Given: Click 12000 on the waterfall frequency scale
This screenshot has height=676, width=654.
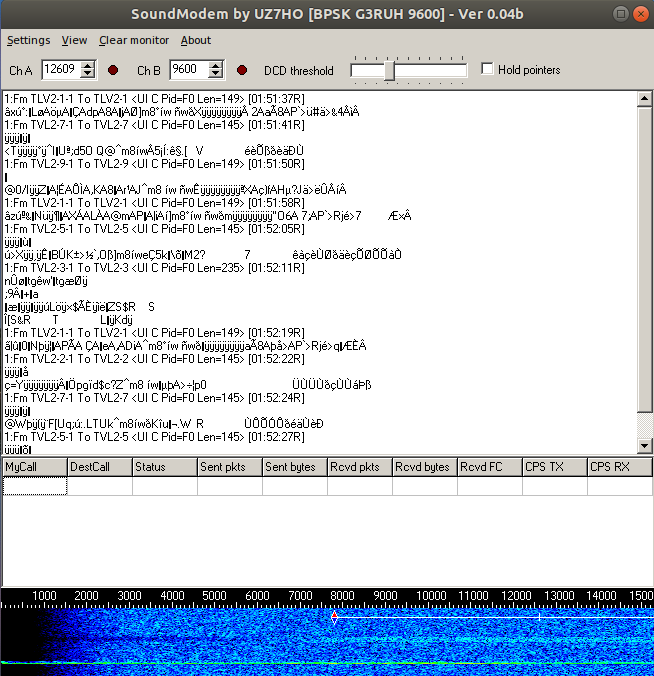Looking at the screenshot, I should click(516, 596).
